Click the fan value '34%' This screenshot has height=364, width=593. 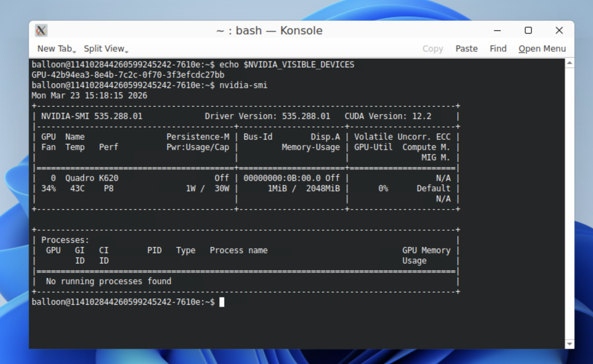click(48, 189)
